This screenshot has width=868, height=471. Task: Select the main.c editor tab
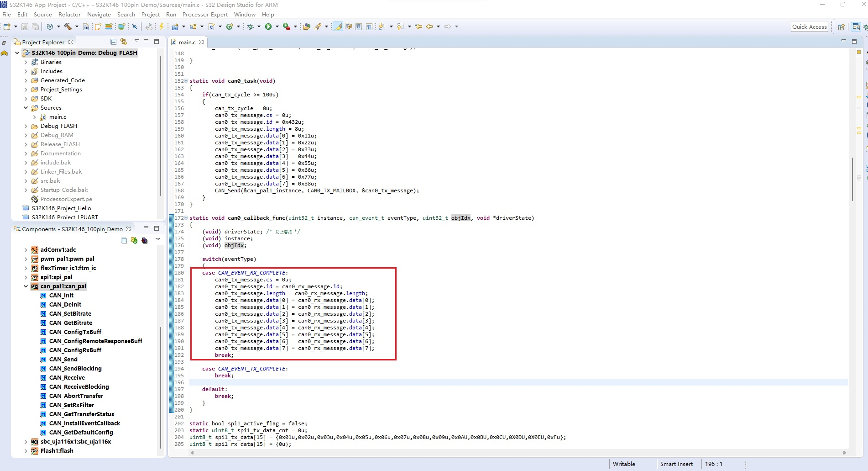coord(187,42)
